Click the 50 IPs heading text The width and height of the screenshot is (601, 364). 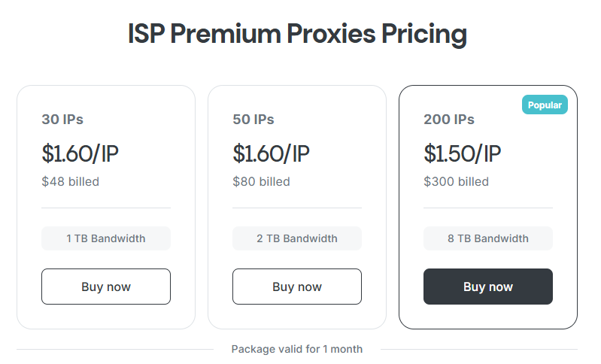[253, 120]
